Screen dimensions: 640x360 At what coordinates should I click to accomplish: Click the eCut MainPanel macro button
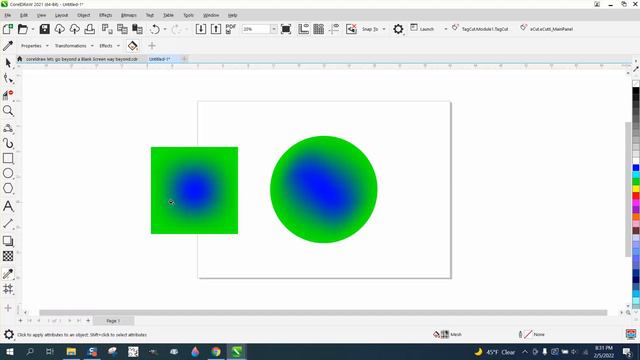pyautogui.click(x=547, y=29)
